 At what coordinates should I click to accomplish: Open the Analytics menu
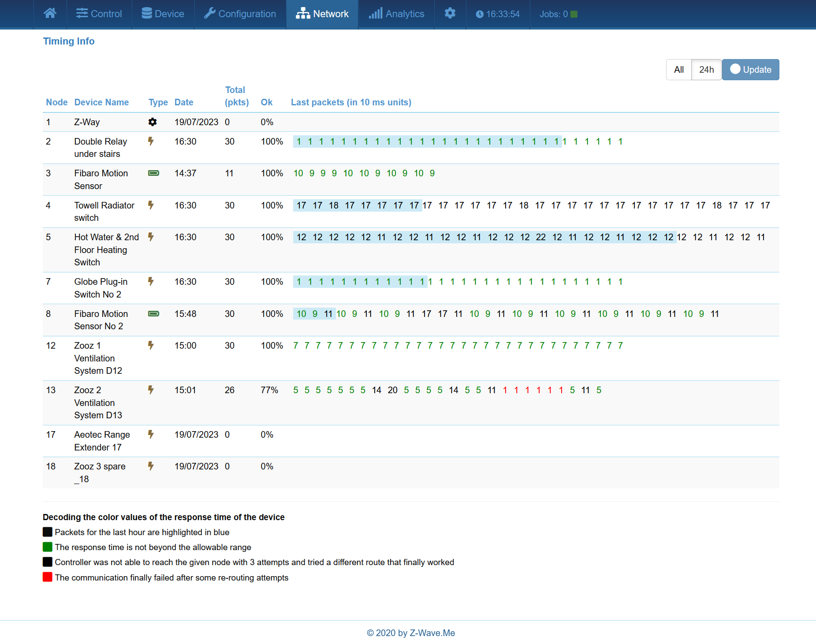click(396, 14)
